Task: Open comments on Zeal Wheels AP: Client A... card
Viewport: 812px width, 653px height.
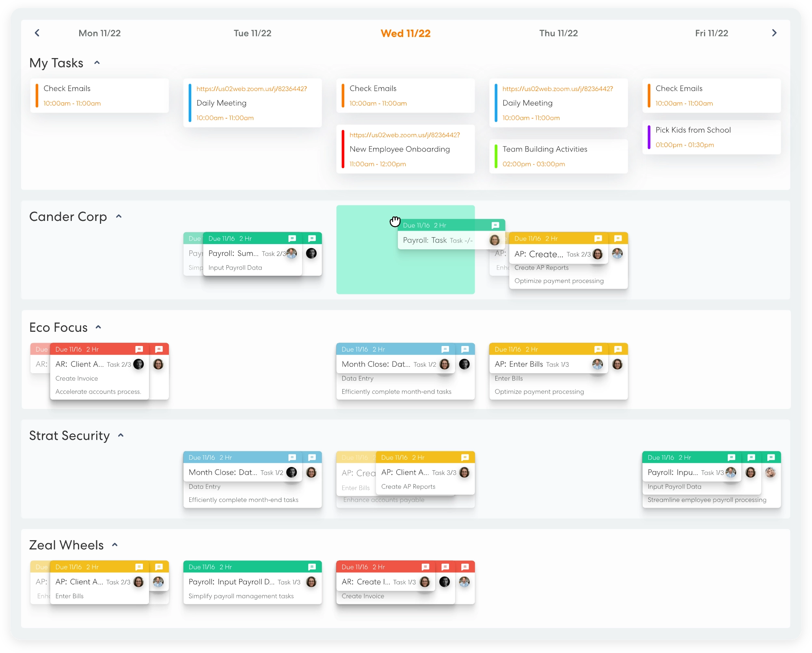Action: (x=139, y=567)
